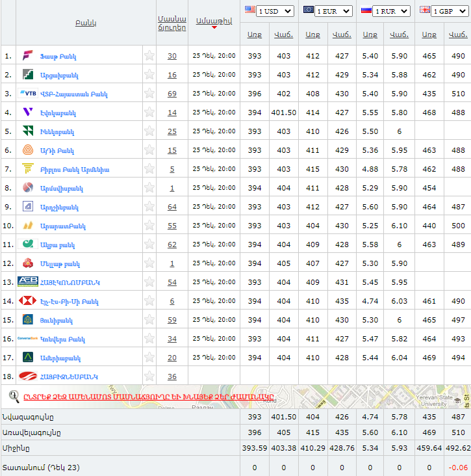Click the UK flag icon
Viewport: 471px width, 476px height.
tap(425, 10)
